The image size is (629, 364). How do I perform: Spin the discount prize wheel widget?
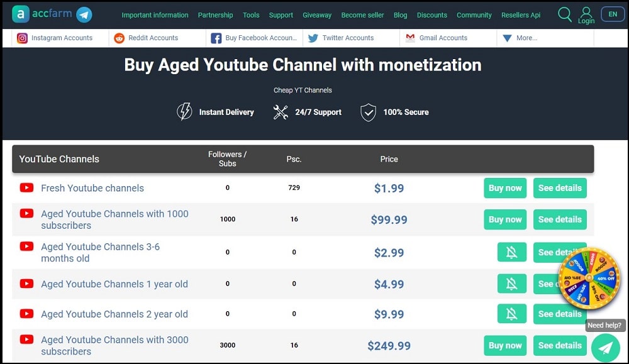click(589, 278)
